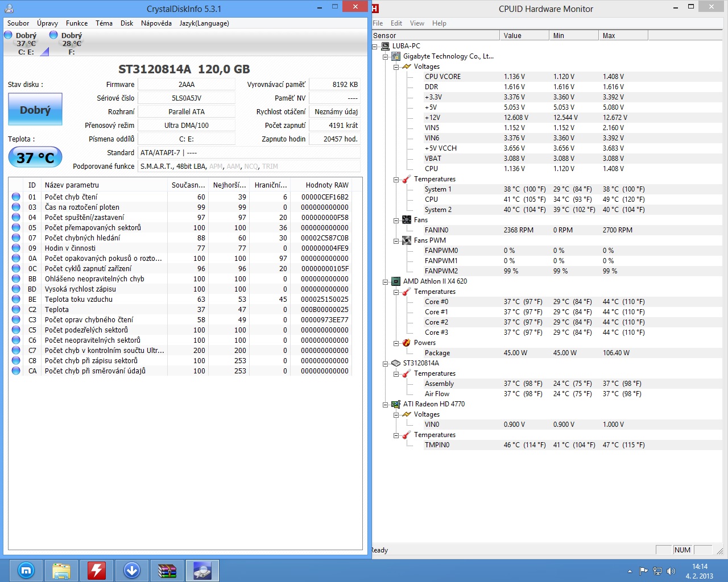Image resolution: width=728 pixels, height=582 pixels.
Task: Show hidden tray icons arrow
Action: pyautogui.click(x=630, y=571)
